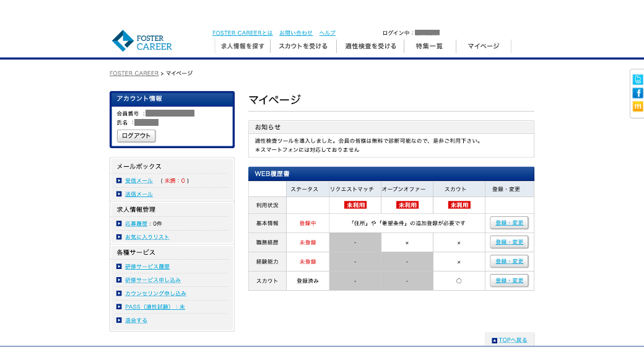This screenshot has width=644, height=362.
Task: Click the Foster Career logo
Action: [142, 41]
